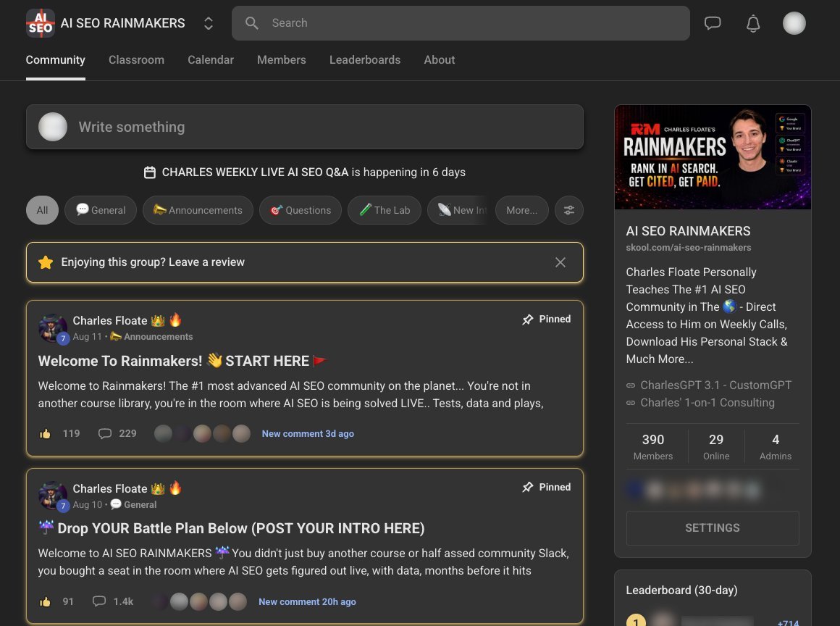Open the Calendar tab
The height and width of the screenshot is (626, 840).
click(x=211, y=60)
